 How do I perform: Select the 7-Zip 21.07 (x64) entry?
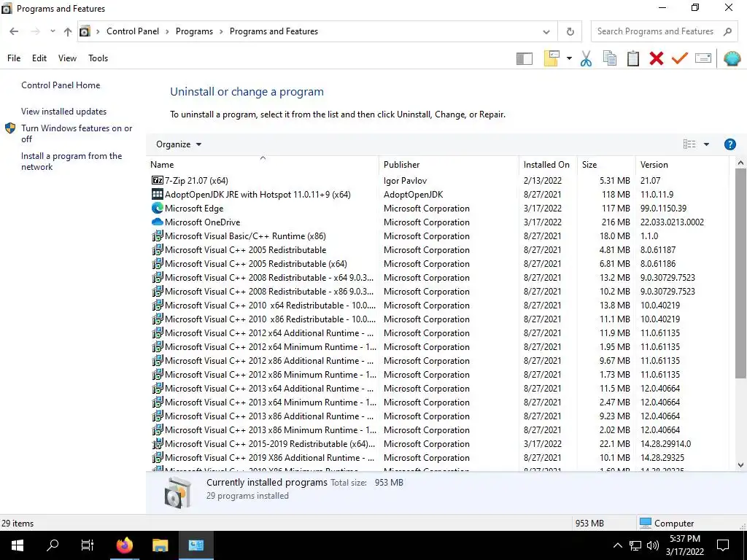(x=438, y=181)
